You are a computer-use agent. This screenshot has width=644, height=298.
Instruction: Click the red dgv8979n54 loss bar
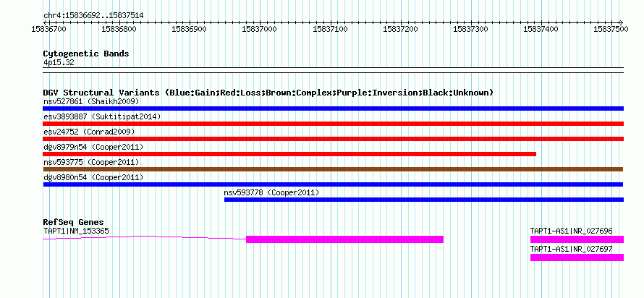click(289, 154)
